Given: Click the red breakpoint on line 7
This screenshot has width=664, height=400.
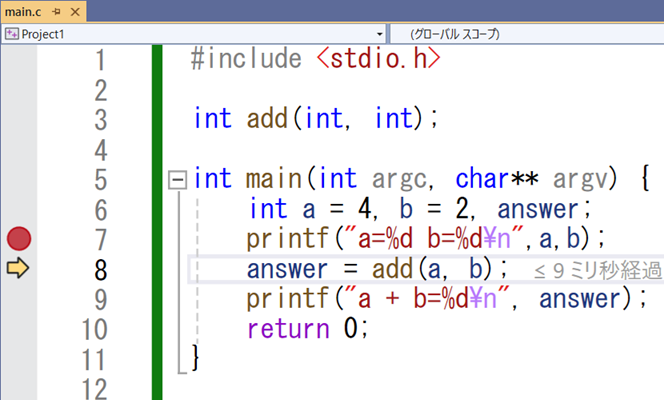Looking at the screenshot, I should [x=19, y=239].
